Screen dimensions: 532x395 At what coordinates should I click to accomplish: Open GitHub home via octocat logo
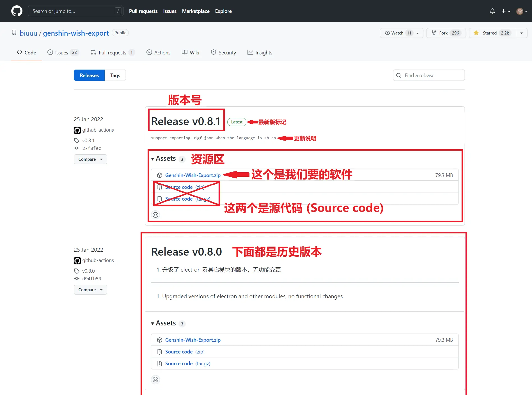tap(17, 11)
